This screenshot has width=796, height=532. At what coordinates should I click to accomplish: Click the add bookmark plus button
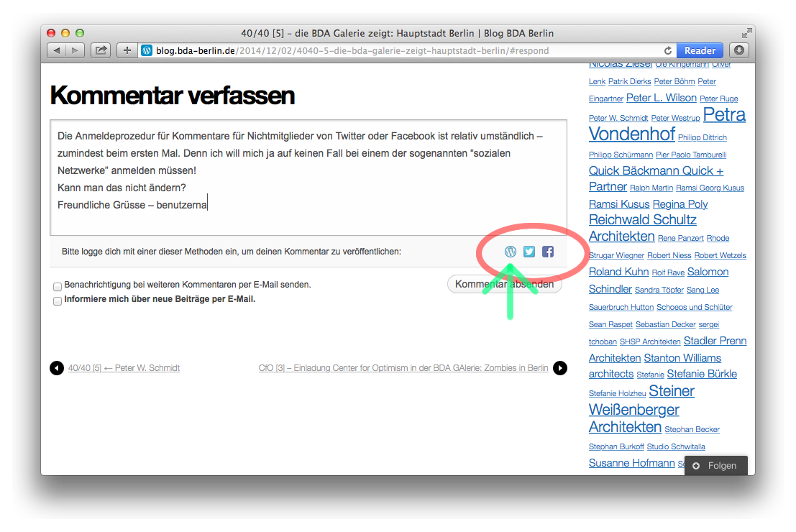point(127,50)
